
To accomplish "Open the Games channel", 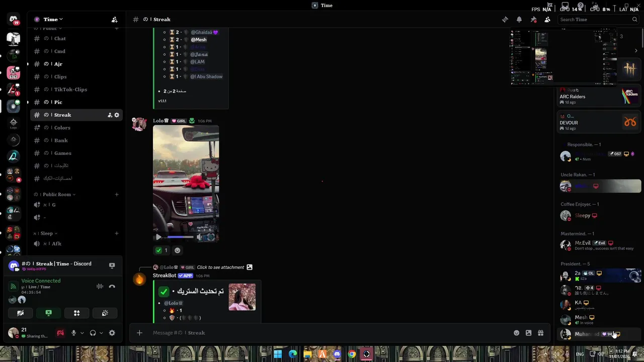I will [76, 153].
